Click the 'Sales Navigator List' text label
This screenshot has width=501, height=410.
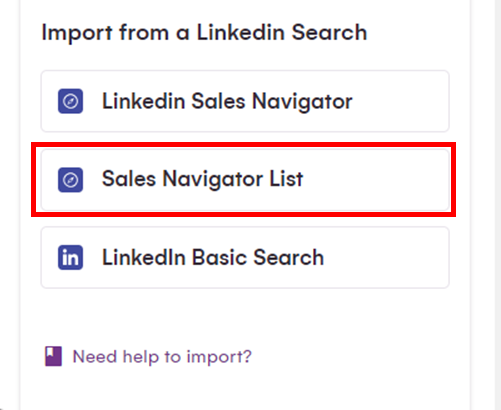[202, 179]
